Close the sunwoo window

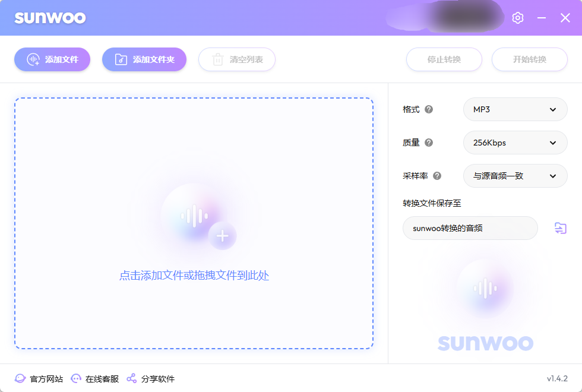click(565, 18)
